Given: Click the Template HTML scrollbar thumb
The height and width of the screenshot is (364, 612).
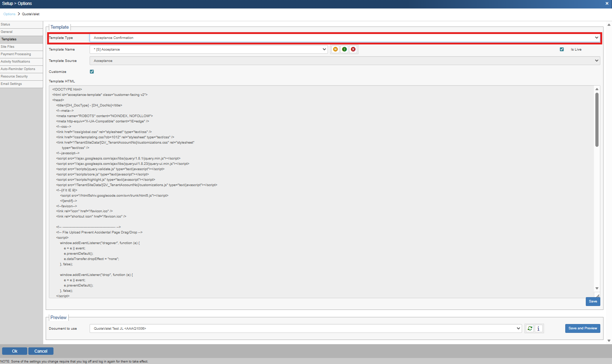Looking at the screenshot, I should coord(597,120).
